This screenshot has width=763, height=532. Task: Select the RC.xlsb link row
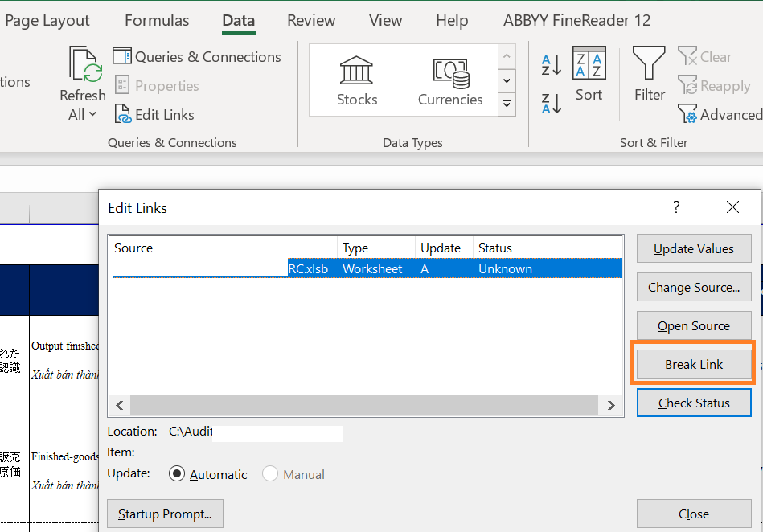tap(366, 269)
